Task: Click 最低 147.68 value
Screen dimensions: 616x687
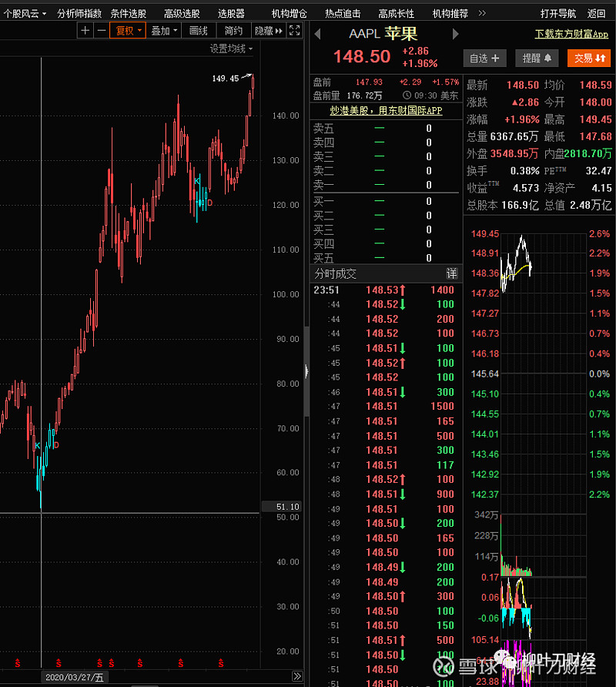Action: [595, 136]
